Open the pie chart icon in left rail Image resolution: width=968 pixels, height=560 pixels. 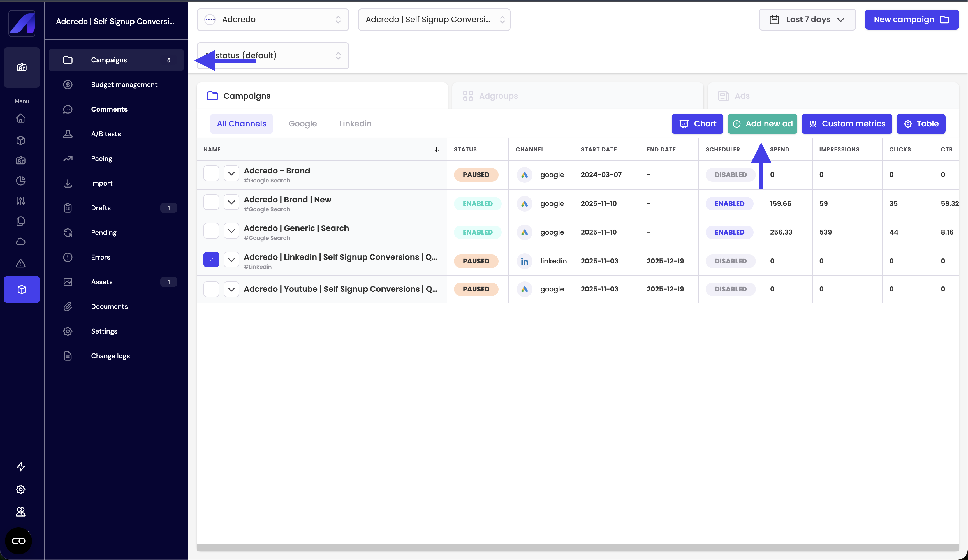pos(21,181)
